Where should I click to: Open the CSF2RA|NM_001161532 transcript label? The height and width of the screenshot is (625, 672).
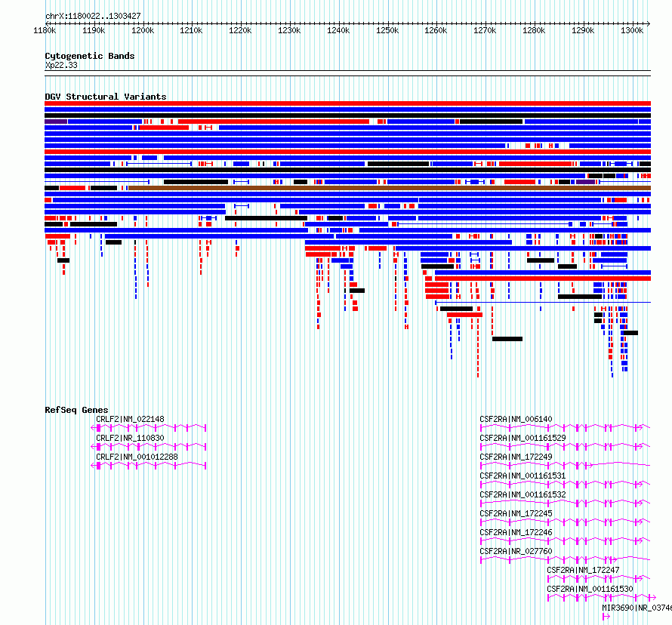point(522,494)
